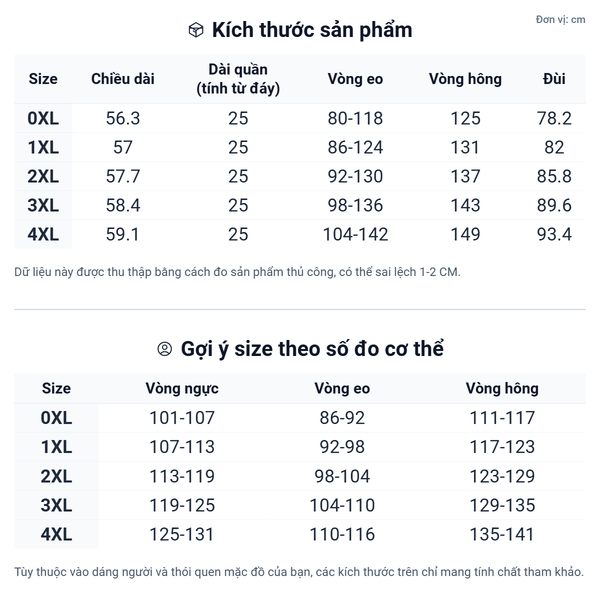This screenshot has width=600, height=600.
Task: Click the 56.3 length value for 0XL
Action: pyautogui.click(x=123, y=118)
